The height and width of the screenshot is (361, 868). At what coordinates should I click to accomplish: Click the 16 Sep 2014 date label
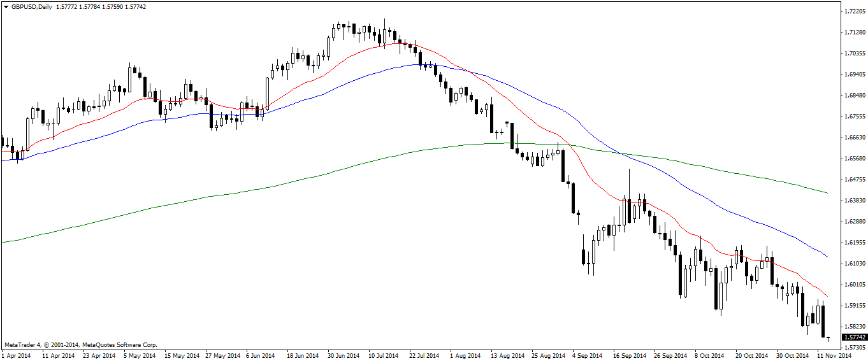(x=630, y=355)
